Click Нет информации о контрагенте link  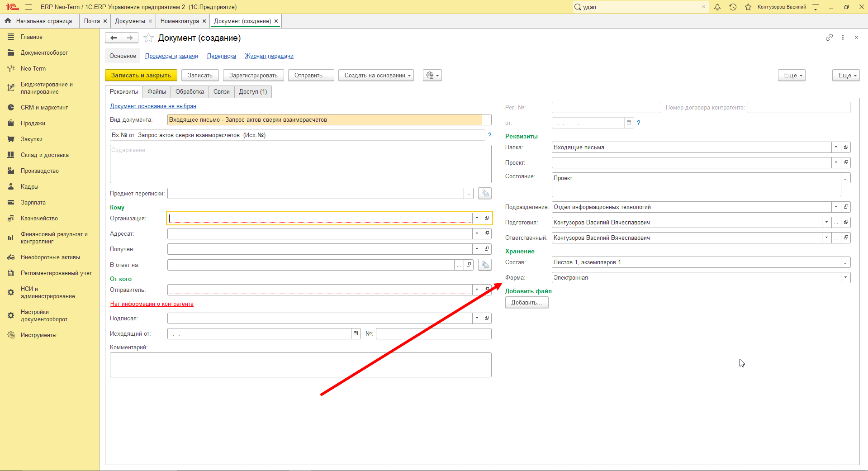pos(152,304)
